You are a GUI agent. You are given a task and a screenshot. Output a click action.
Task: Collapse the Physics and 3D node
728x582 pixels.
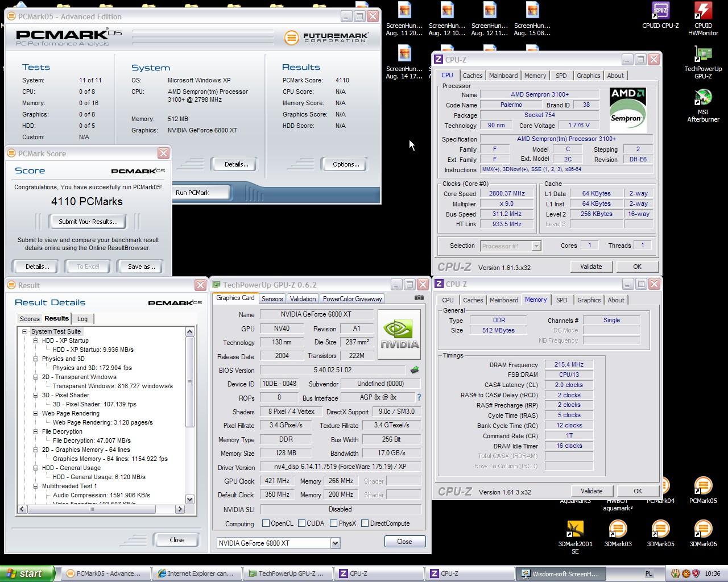(36, 359)
